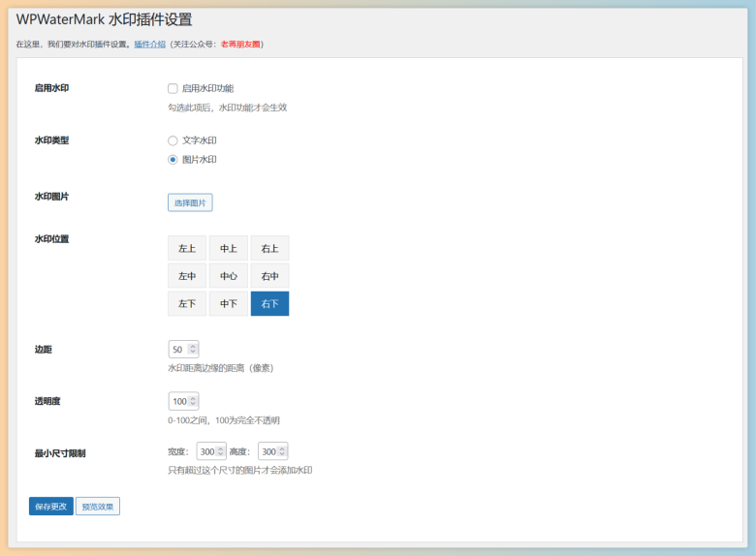Select the 文字水印 radio option
The height and width of the screenshot is (556, 756).
173,140
